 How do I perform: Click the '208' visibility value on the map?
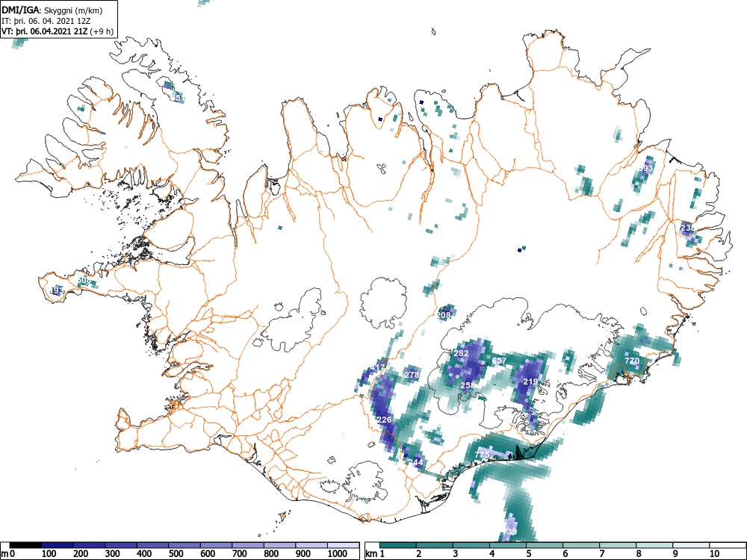click(444, 315)
